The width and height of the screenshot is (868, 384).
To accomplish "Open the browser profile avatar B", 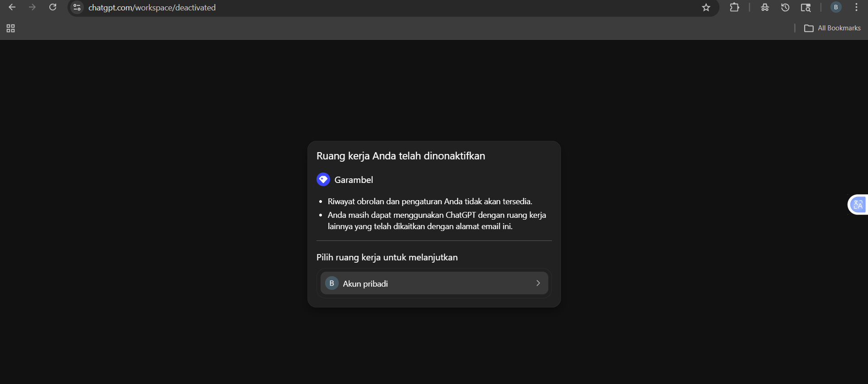I will tap(836, 7).
